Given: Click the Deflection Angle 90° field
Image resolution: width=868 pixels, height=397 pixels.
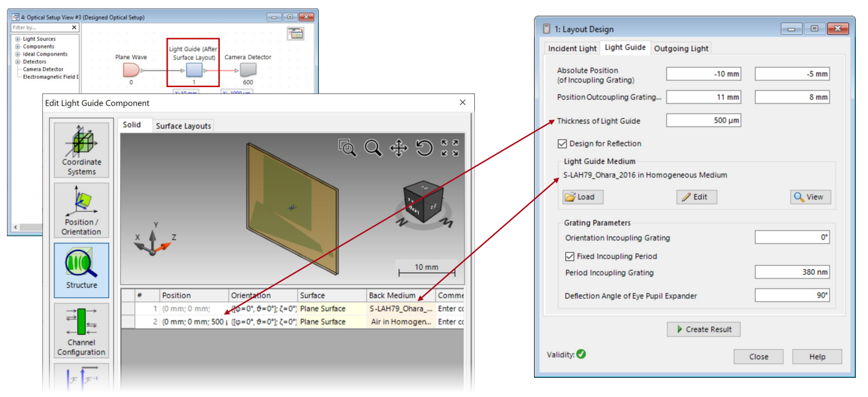Looking at the screenshot, I should pyautogui.click(x=792, y=295).
